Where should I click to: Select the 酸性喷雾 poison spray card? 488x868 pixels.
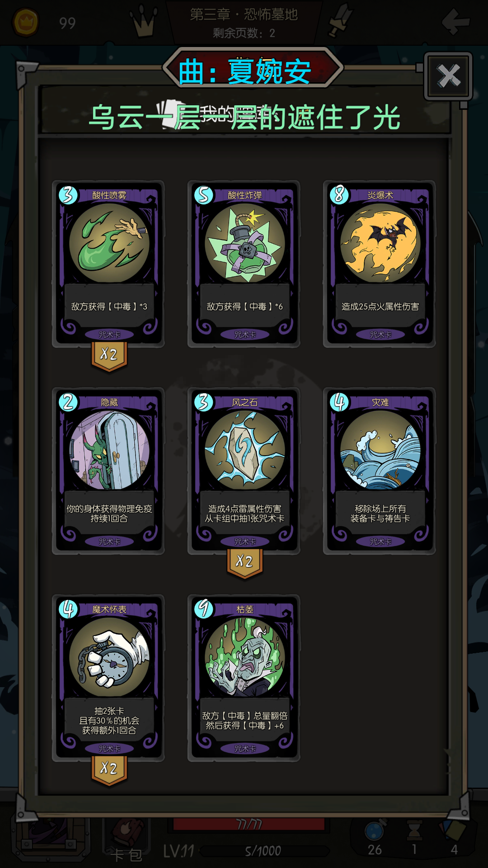(x=108, y=264)
